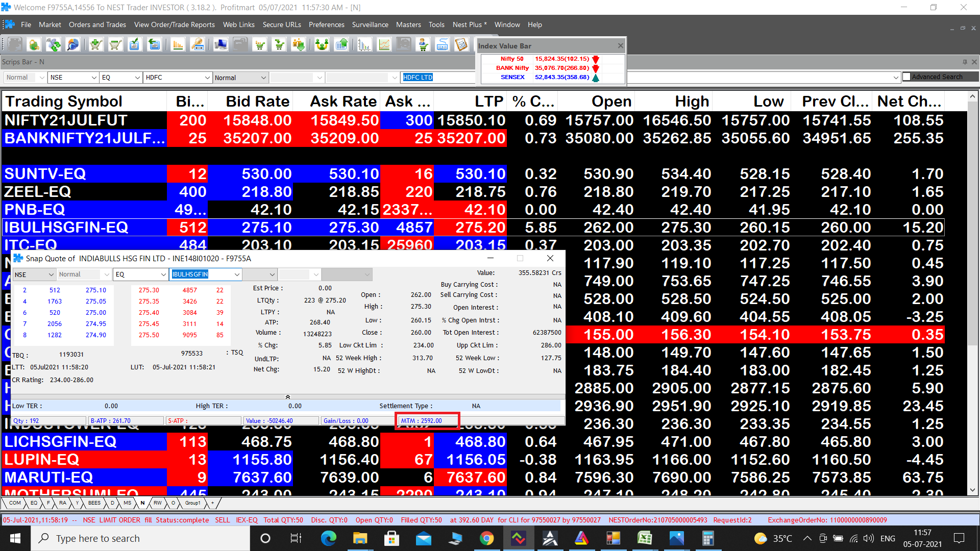Image resolution: width=980 pixels, height=551 pixels.
Task: Enable the Advanced Search checkbox
Action: [x=906, y=77]
